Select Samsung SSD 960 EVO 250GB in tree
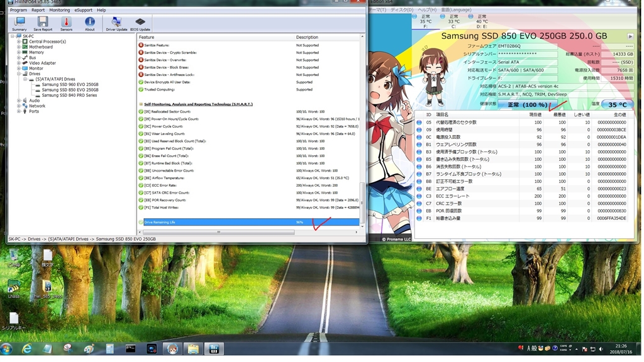Viewport: 644px width, 362px height. coord(70,84)
